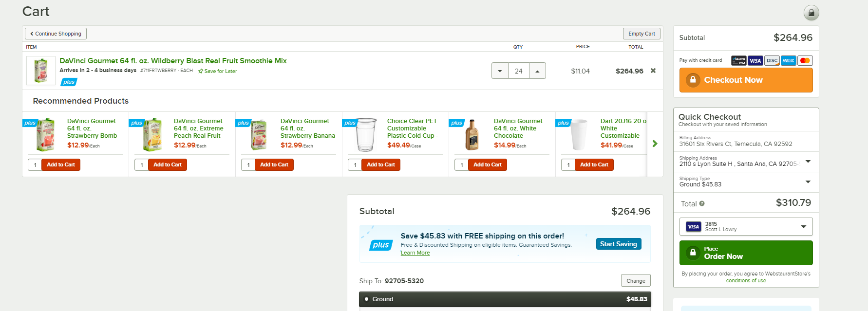This screenshot has height=311, width=868.
Task: Add Strawberry Bomb smoothie to cart
Action: (x=61, y=165)
